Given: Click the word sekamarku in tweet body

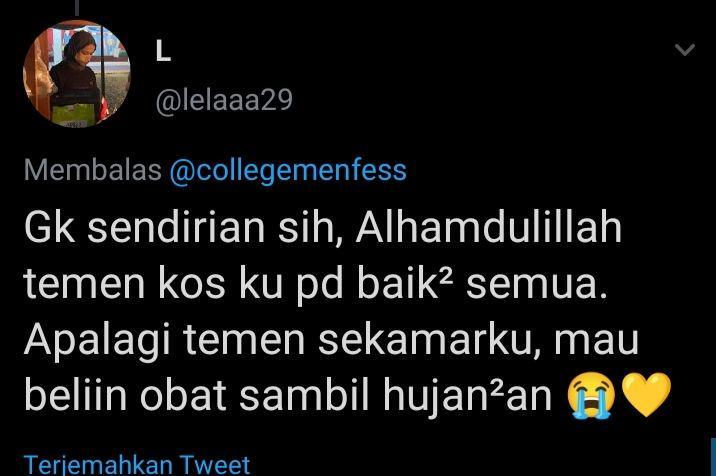Looking at the screenshot, I should click(428, 341).
